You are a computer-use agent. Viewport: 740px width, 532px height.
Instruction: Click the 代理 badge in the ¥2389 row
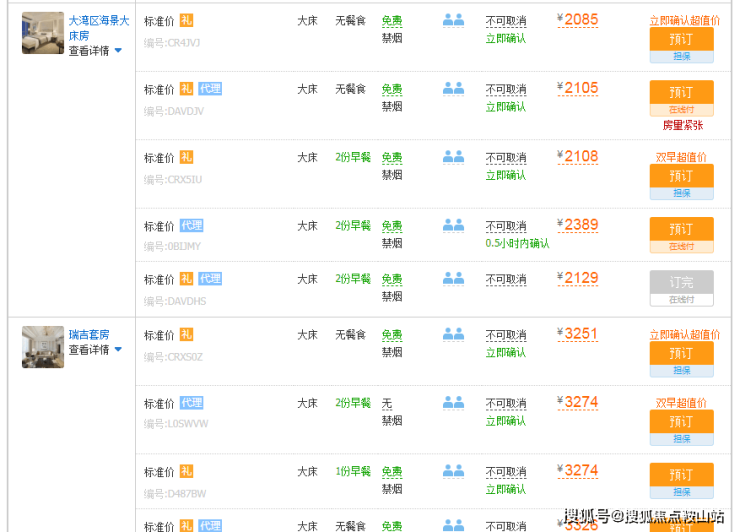click(x=191, y=226)
